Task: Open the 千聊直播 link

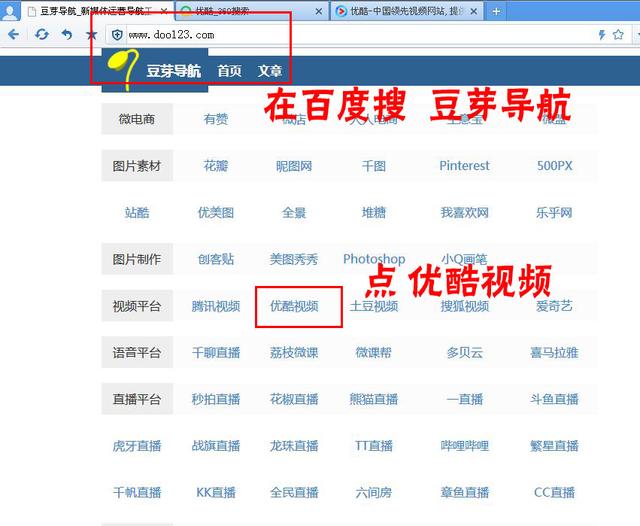Action: [x=216, y=353]
